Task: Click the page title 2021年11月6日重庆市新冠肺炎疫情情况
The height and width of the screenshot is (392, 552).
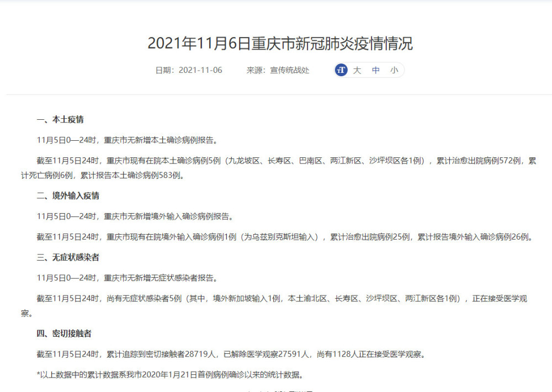Action: 280,43
